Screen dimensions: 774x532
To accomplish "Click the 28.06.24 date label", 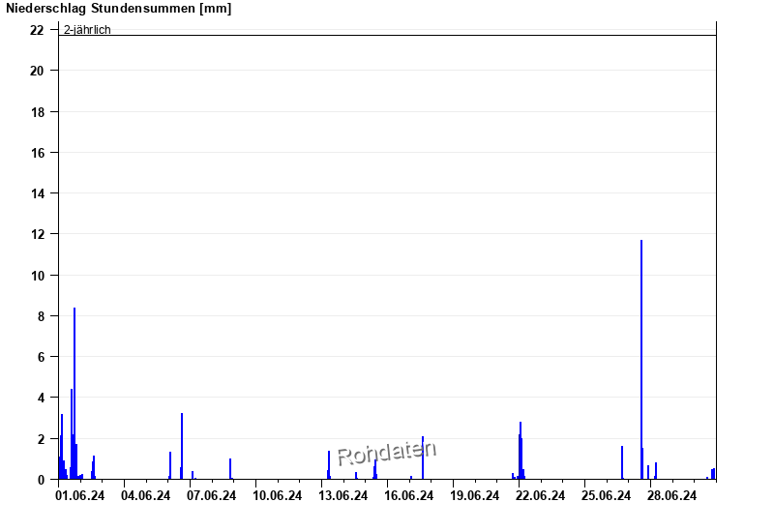I will coord(671,496).
